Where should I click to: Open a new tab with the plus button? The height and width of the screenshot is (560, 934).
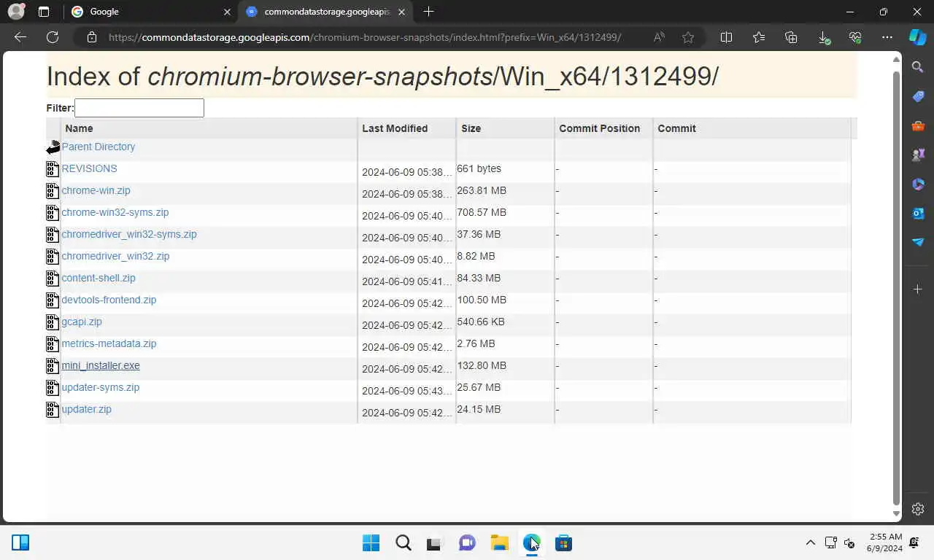tap(428, 12)
